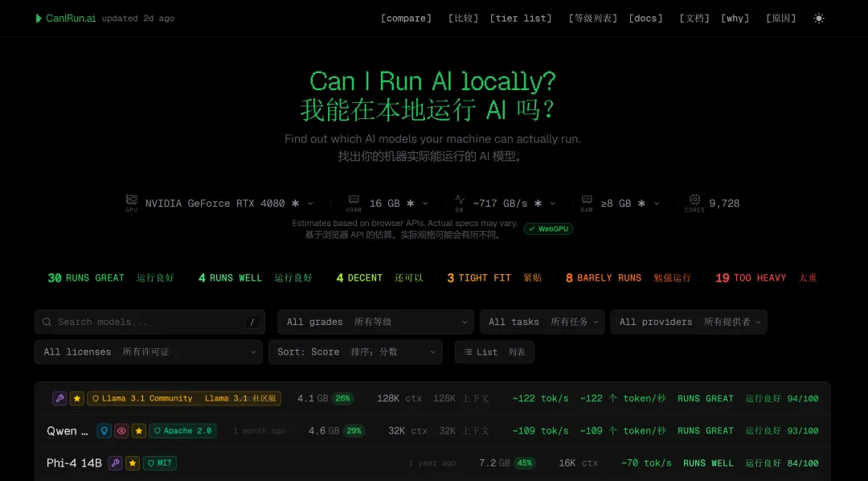The height and width of the screenshot is (481, 868).
Task: Click the star icon in Qwen row
Action: click(139, 430)
